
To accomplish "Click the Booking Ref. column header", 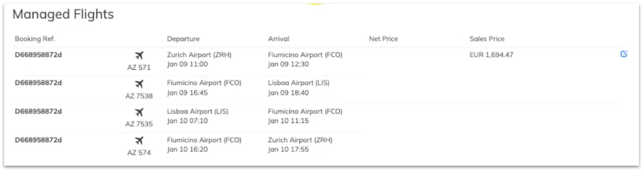I will [x=35, y=39].
